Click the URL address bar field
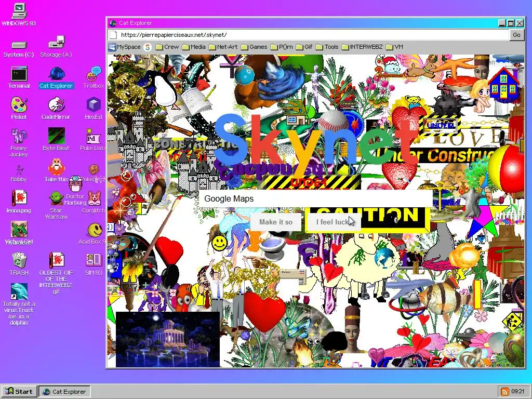Screen dimensions: 532x399 point(309,35)
